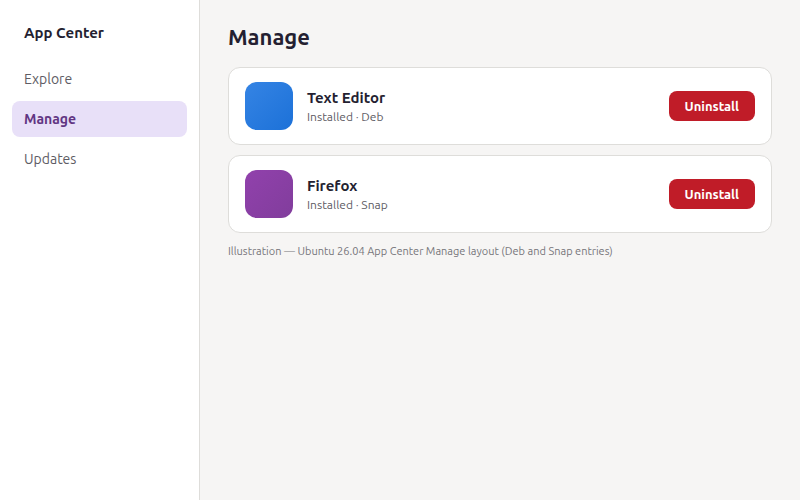The height and width of the screenshot is (500, 800).
Task: Open the Explore section in sidebar
Action: click(x=99, y=79)
